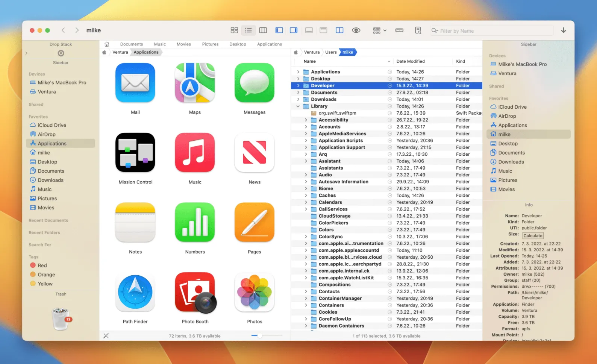Select the Pictures bookmark tab
Screen dimensions: 597x364
click(x=210, y=44)
